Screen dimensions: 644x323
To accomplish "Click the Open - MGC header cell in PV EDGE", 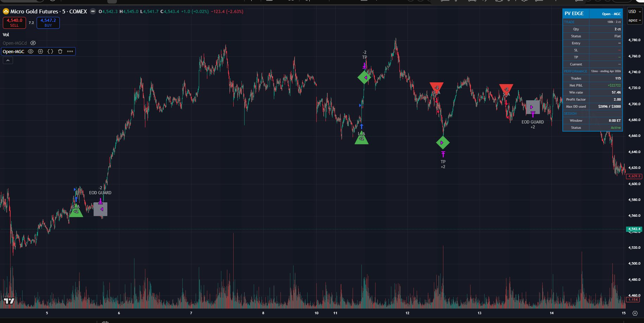I will click(606, 14).
